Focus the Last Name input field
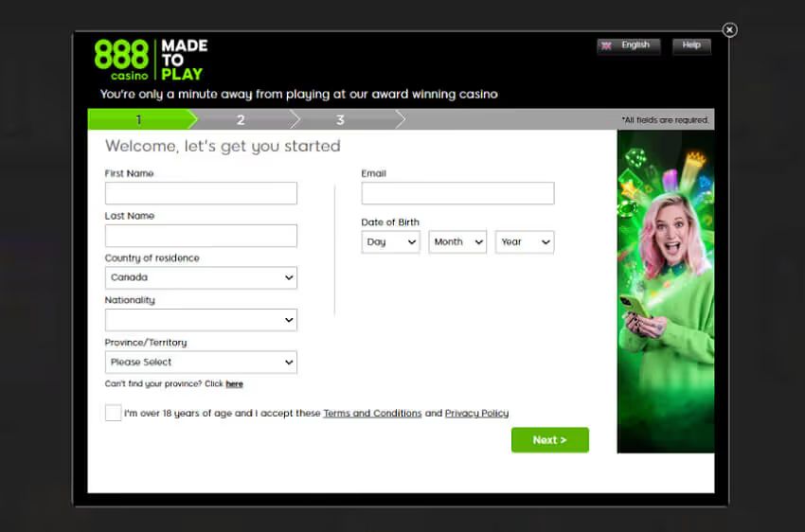805x532 pixels. click(201, 236)
